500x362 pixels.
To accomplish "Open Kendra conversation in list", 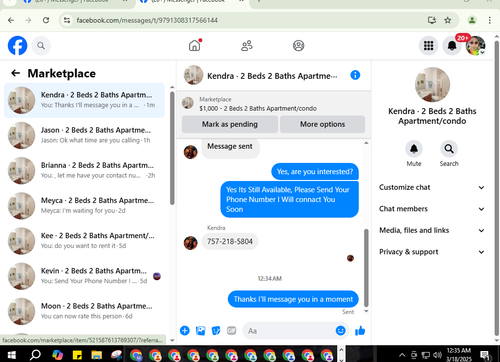I will point(84,100).
